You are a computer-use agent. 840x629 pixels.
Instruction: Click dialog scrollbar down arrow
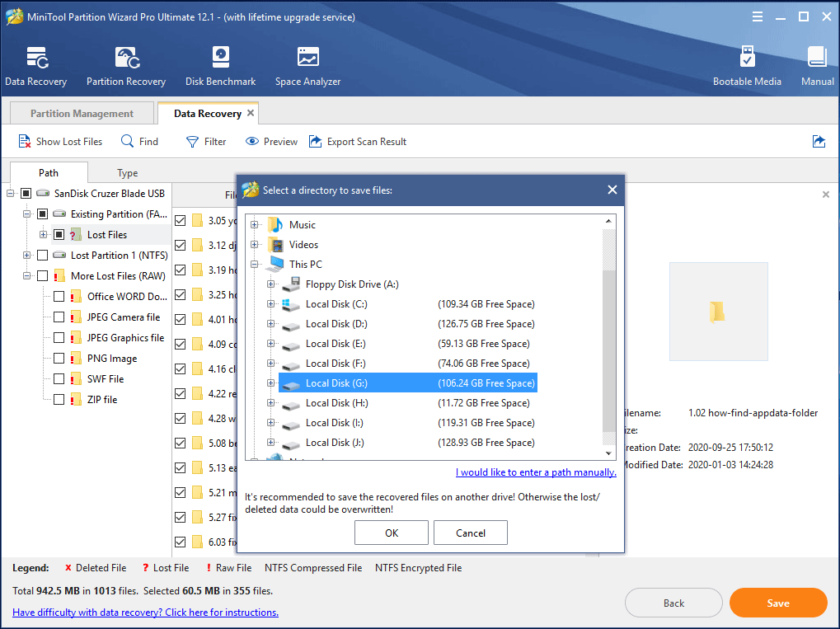(x=608, y=453)
